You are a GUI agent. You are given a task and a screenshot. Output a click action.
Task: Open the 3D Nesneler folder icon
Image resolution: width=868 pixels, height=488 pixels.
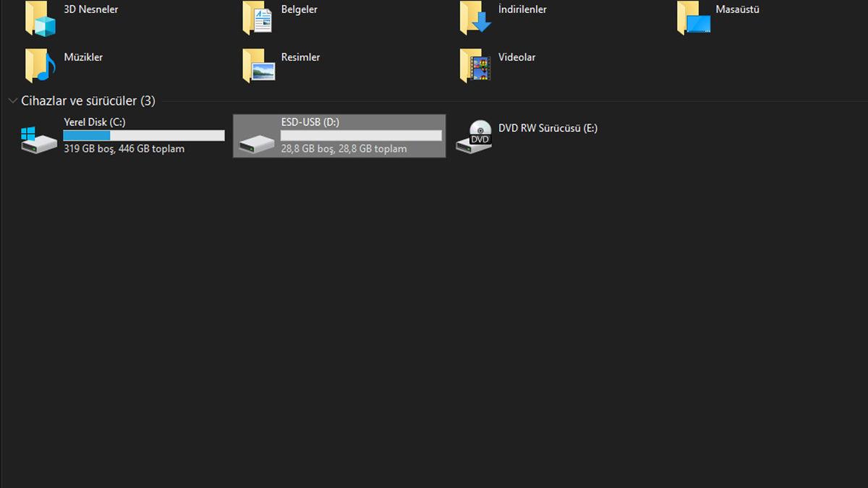pyautogui.click(x=40, y=18)
